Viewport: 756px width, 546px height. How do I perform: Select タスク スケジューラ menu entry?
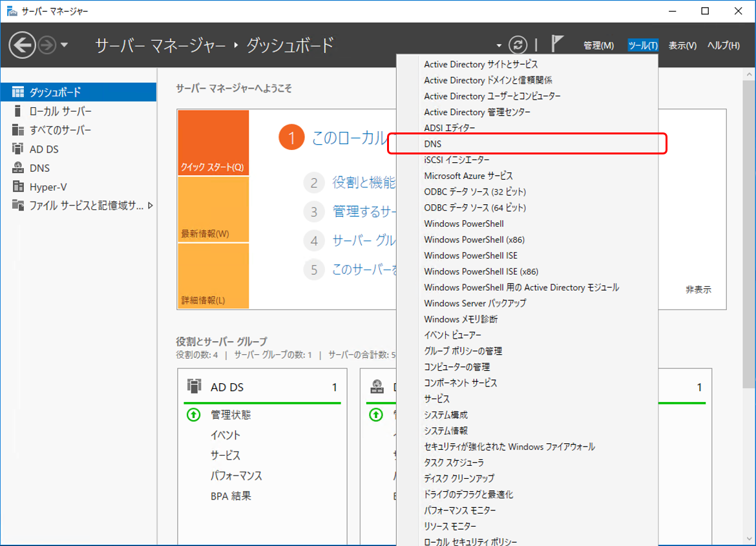click(527, 462)
